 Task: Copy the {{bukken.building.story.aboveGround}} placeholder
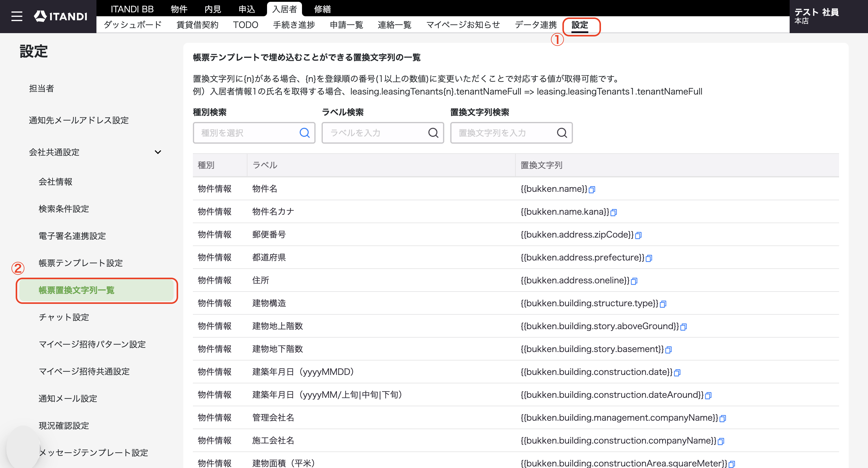click(x=684, y=327)
